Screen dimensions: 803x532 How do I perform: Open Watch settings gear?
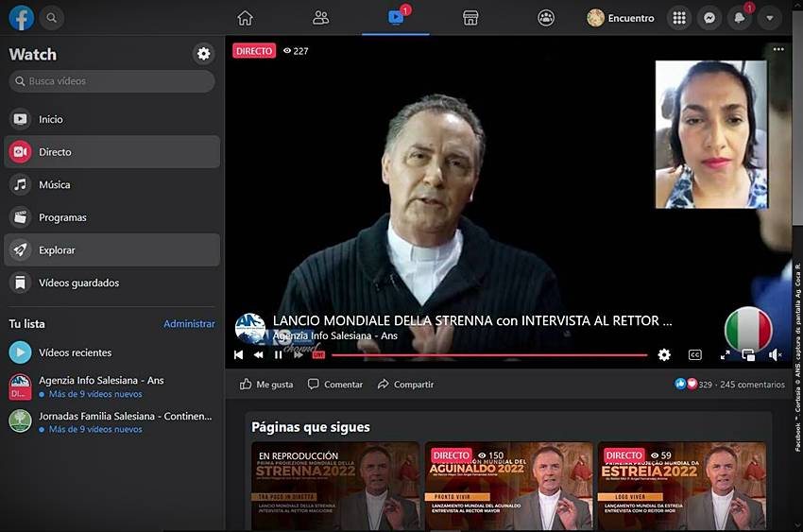(204, 54)
